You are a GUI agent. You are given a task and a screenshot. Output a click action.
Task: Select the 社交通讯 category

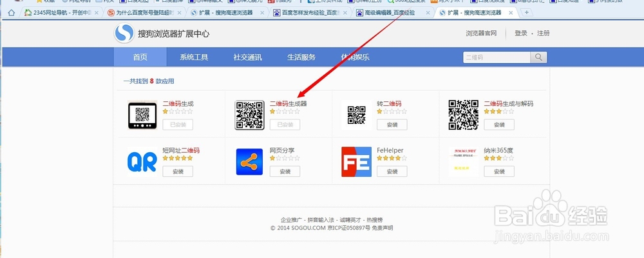click(x=248, y=57)
